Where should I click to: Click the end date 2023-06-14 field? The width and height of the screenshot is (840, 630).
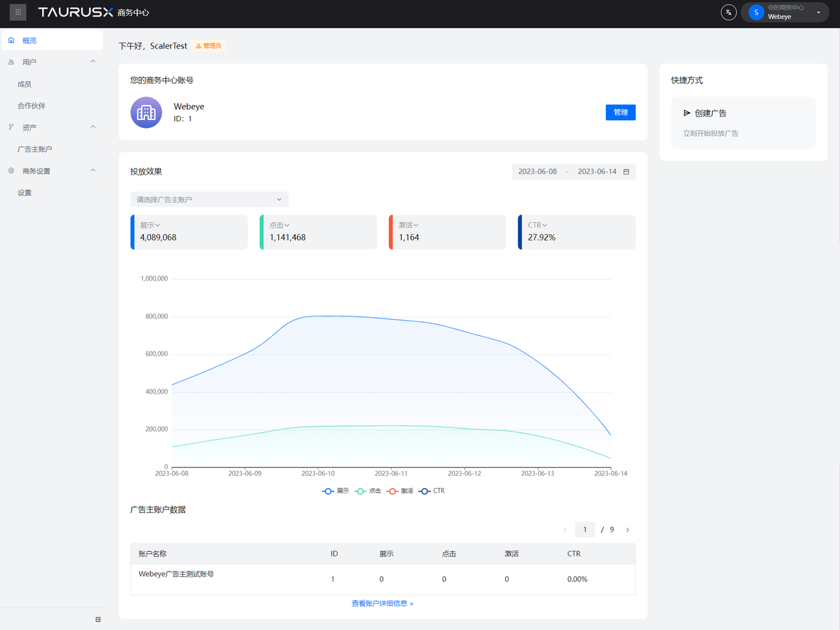[597, 171]
